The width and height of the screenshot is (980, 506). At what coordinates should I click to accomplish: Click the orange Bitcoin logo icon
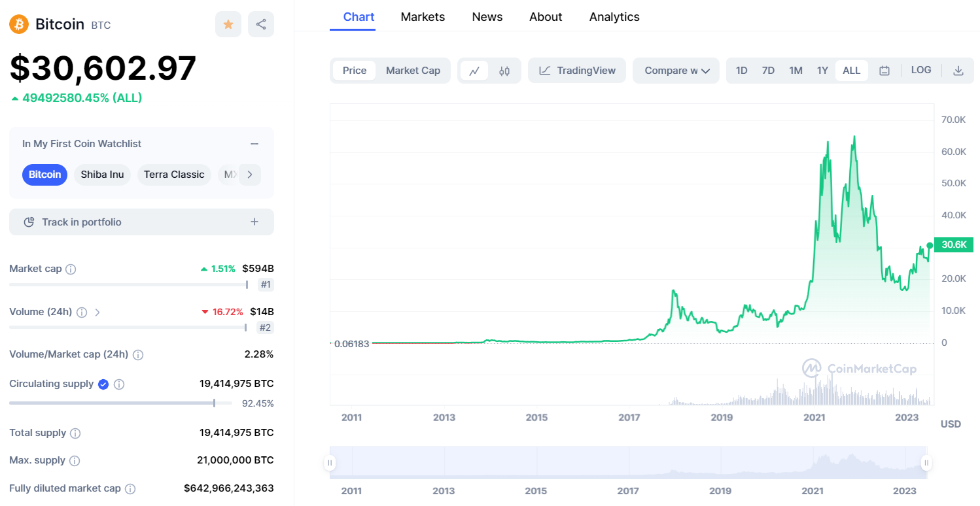click(x=19, y=24)
